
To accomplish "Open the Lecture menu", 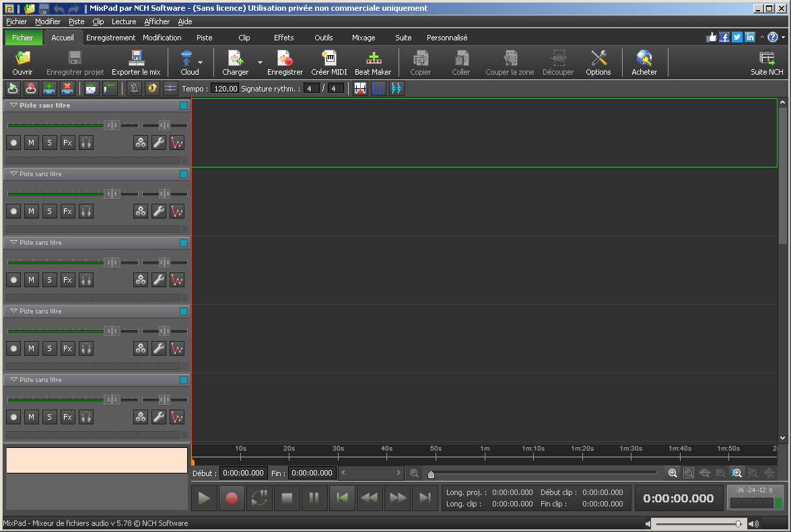I will coord(124,22).
